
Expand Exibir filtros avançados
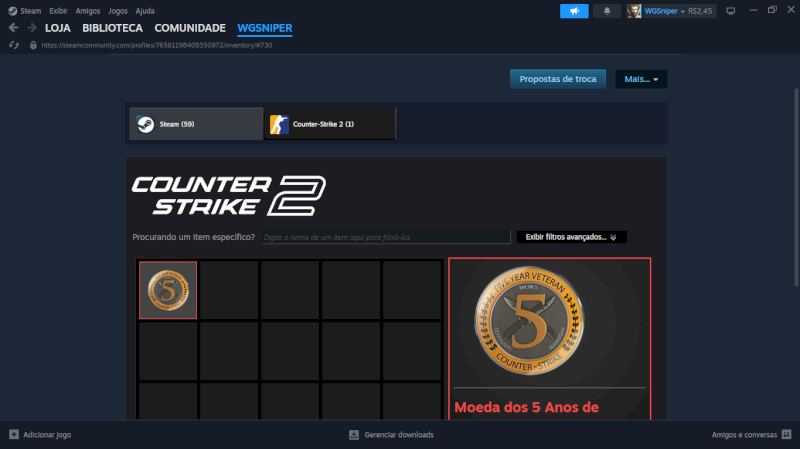(571, 237)
